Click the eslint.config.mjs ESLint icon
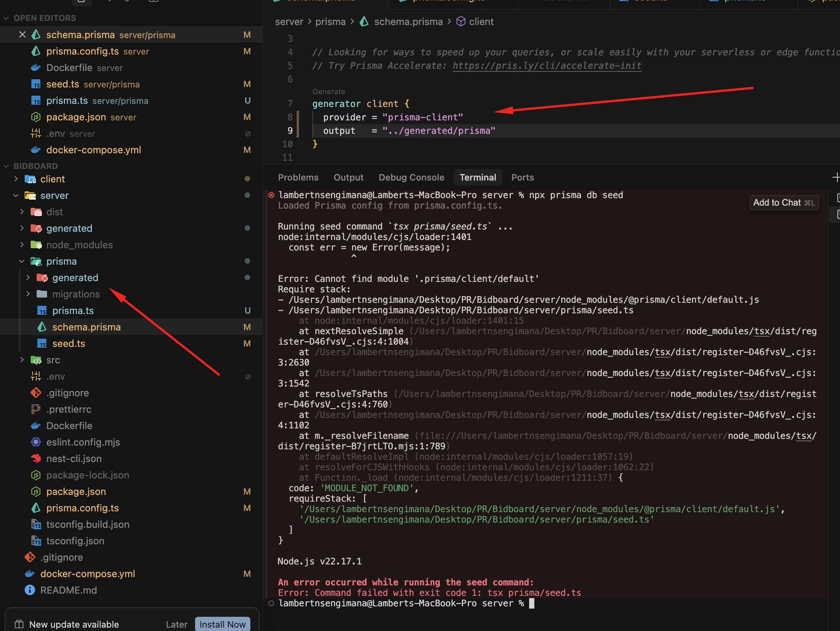 coord(36,442)
